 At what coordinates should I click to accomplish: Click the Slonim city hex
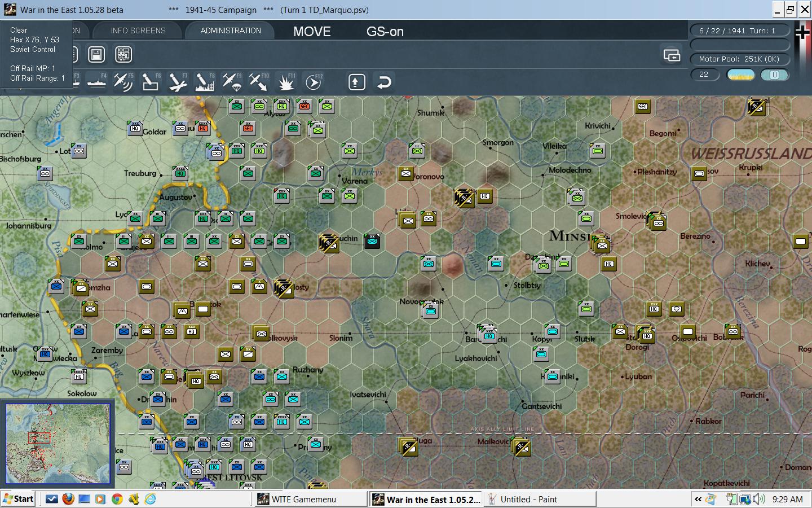(x=350, y=332)
